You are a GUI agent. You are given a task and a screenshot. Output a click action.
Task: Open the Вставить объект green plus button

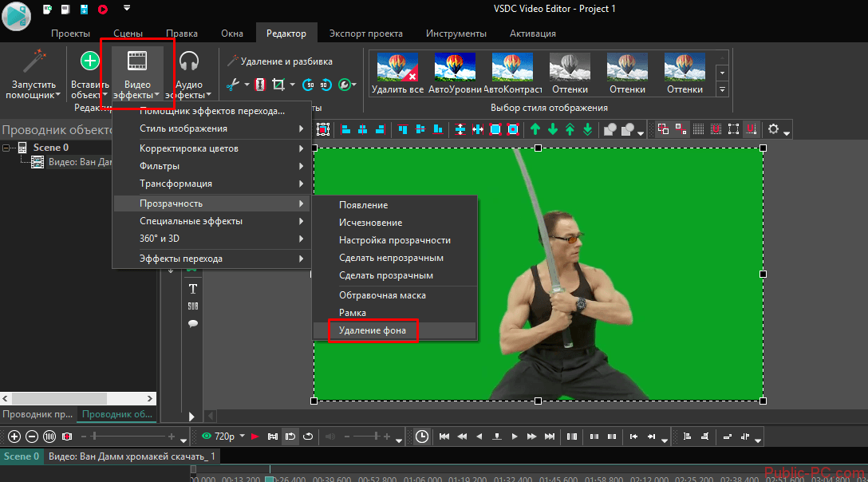(x=89, y=74)
